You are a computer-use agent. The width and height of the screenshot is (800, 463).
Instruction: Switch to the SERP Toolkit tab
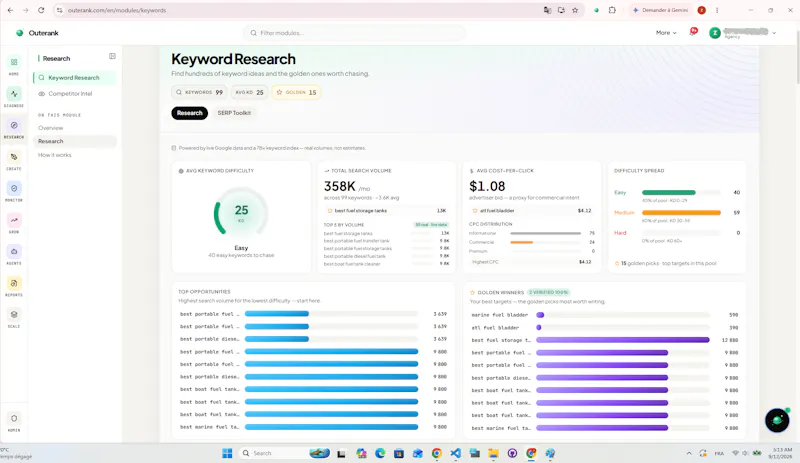234,113
